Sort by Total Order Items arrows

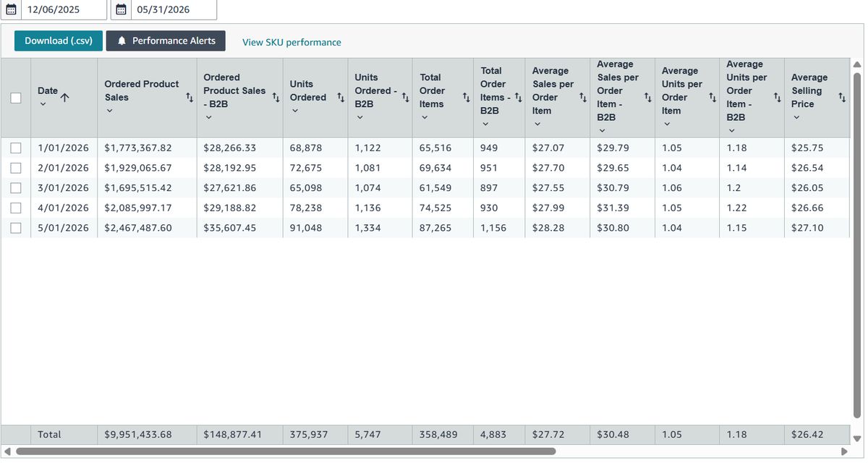pos(467,97)
